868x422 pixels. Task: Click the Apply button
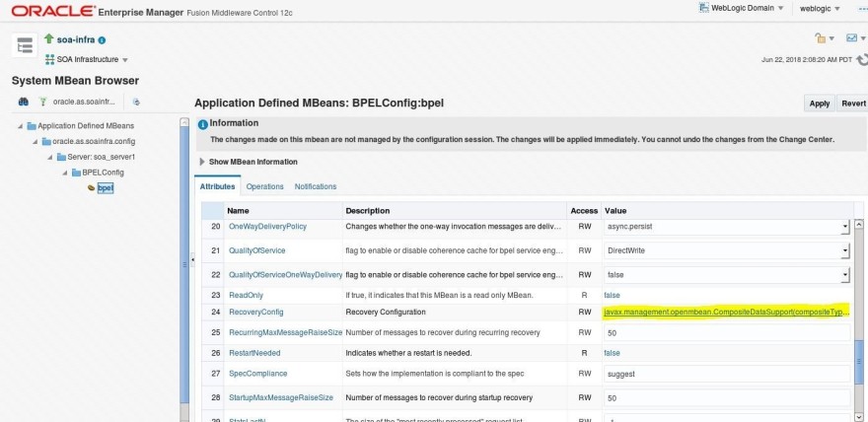(x=820, y=104)
